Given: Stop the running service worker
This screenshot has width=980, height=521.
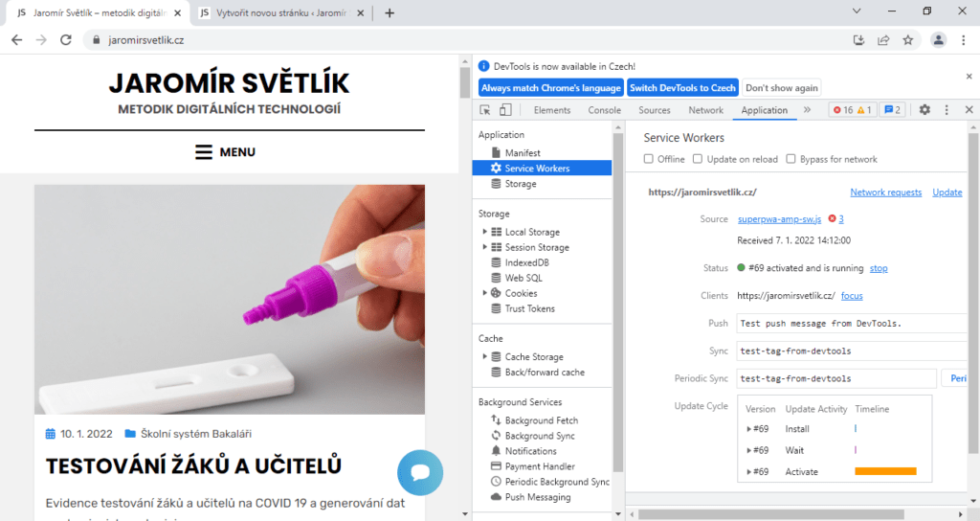Looking at the screenshot, I should pos(879,268).
